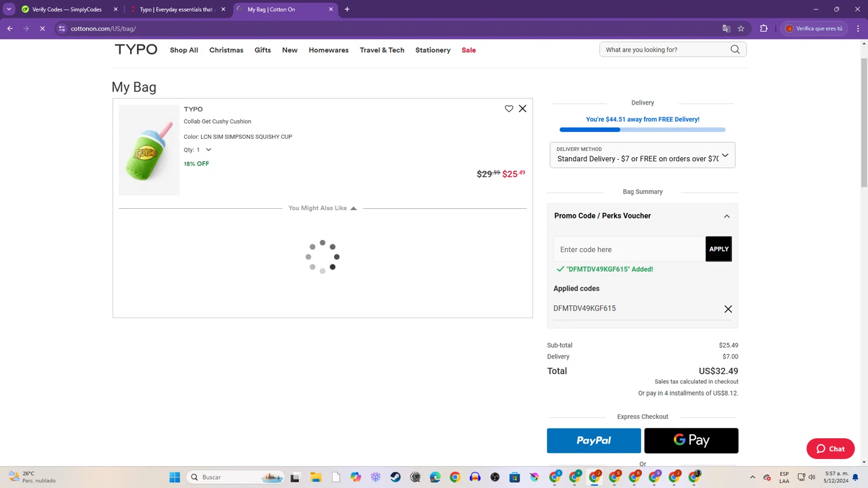
Task: Open the Delivery Method dropdown
Action: pos(642,155)
